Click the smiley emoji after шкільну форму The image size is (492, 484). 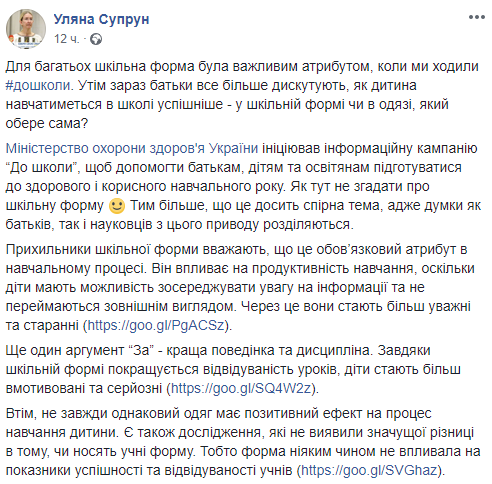tap(117, 206)
